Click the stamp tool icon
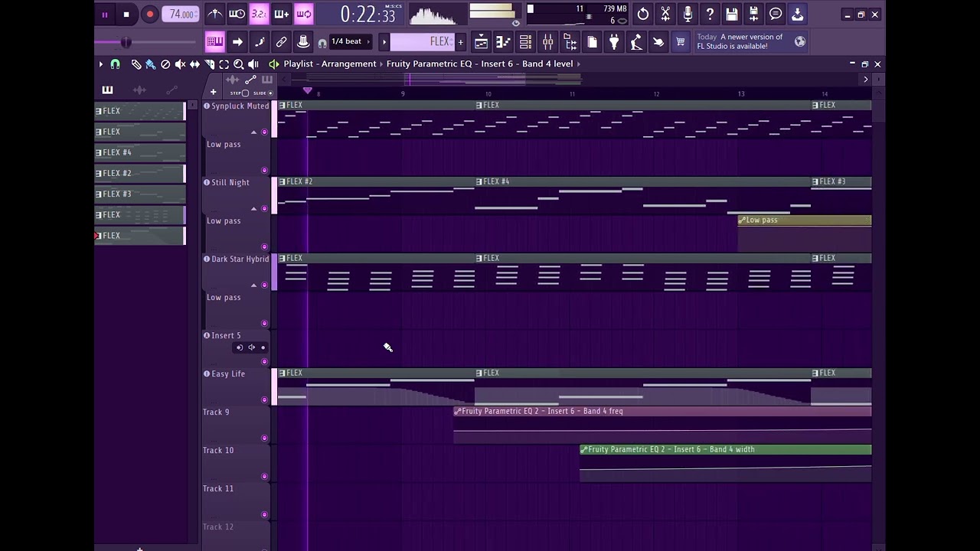Image resolution: width=980 pixels, height=551 pixels. (303, 41)
